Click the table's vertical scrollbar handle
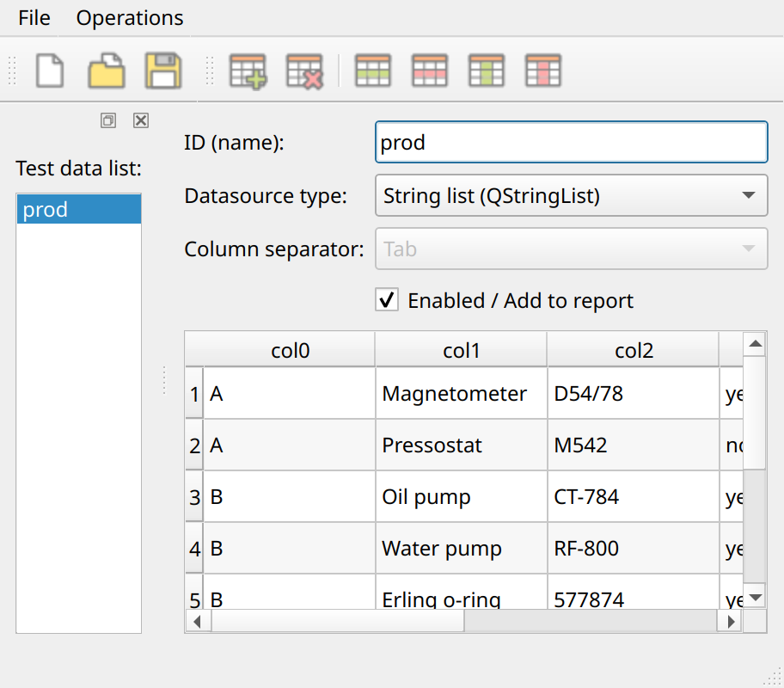The width and height of the screenshot is (784, 688). (x=755, y=412)
